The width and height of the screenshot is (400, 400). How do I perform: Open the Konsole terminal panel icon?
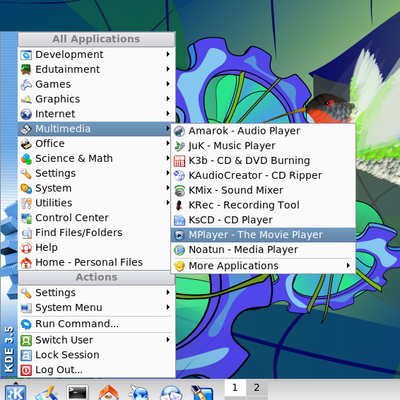(x=77, y=392)
